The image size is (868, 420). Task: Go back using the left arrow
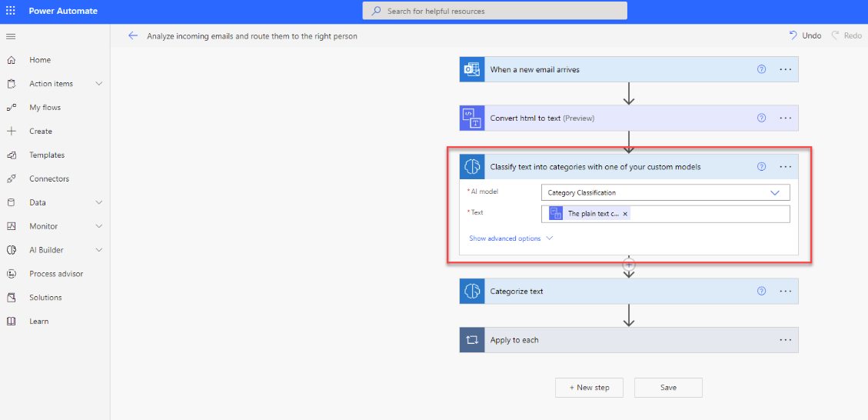tap(133, 35)
